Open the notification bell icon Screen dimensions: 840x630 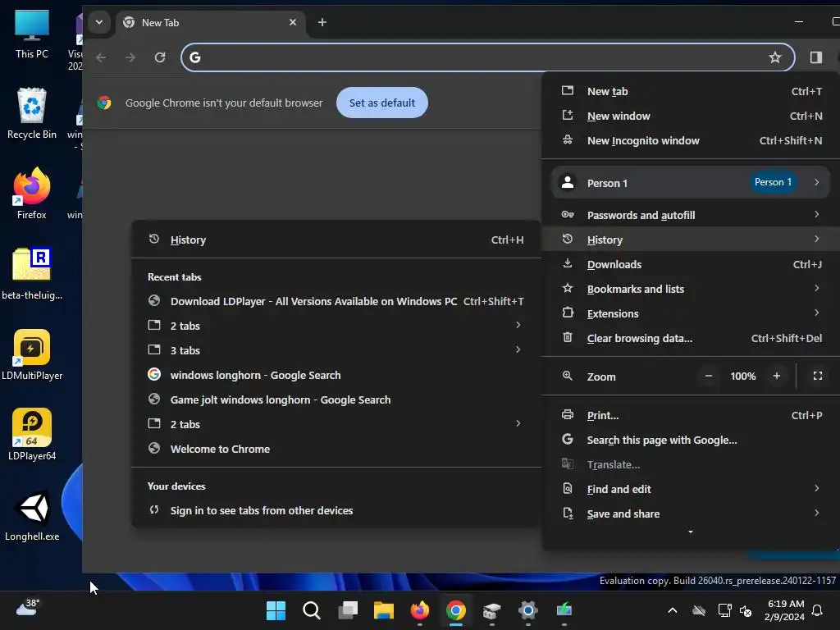click(x=817, y=610)
